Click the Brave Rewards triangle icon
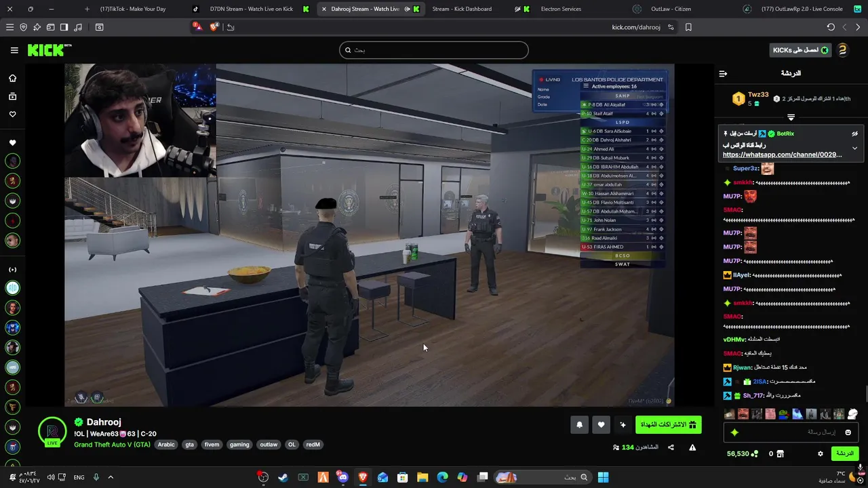 [197, 27]
